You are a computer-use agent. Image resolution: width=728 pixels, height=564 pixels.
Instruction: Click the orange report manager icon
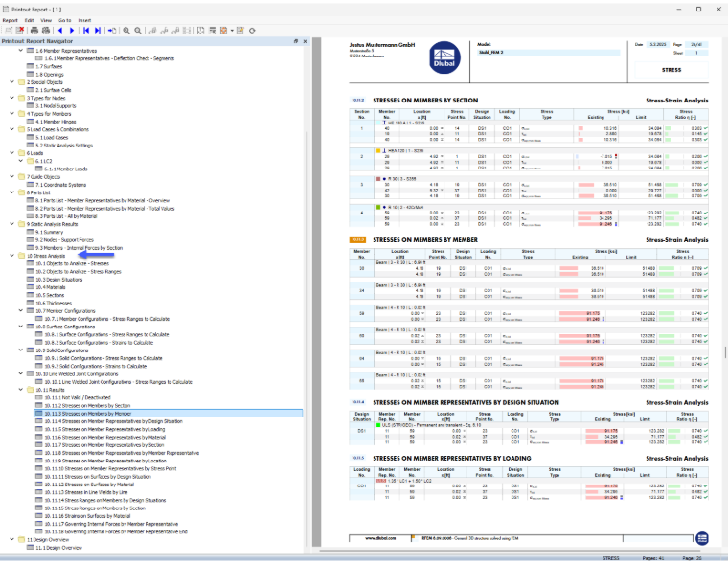[224, 31]
